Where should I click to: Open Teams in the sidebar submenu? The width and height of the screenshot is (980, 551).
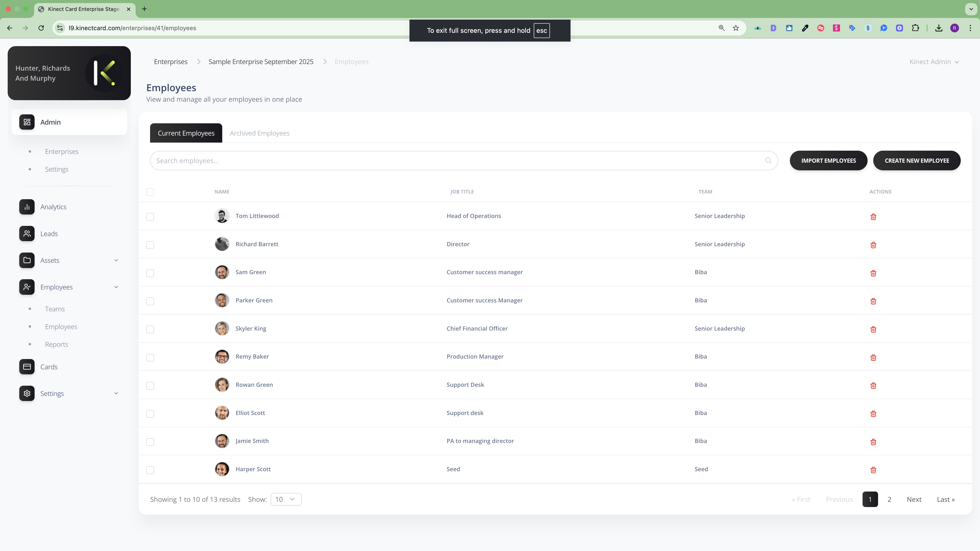55,309
